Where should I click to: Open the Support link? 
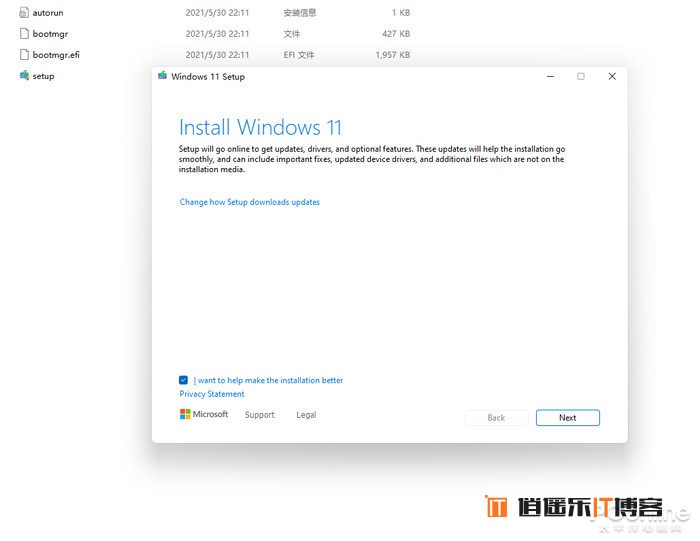[x=260, y=415]
